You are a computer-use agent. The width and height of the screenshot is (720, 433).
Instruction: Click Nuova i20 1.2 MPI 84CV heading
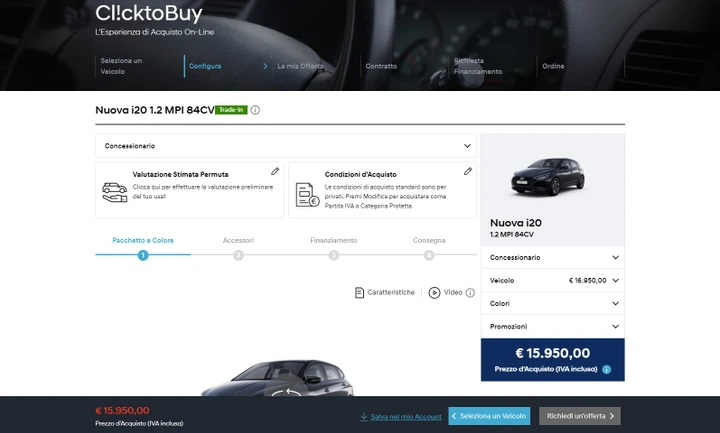coord(155,110)
